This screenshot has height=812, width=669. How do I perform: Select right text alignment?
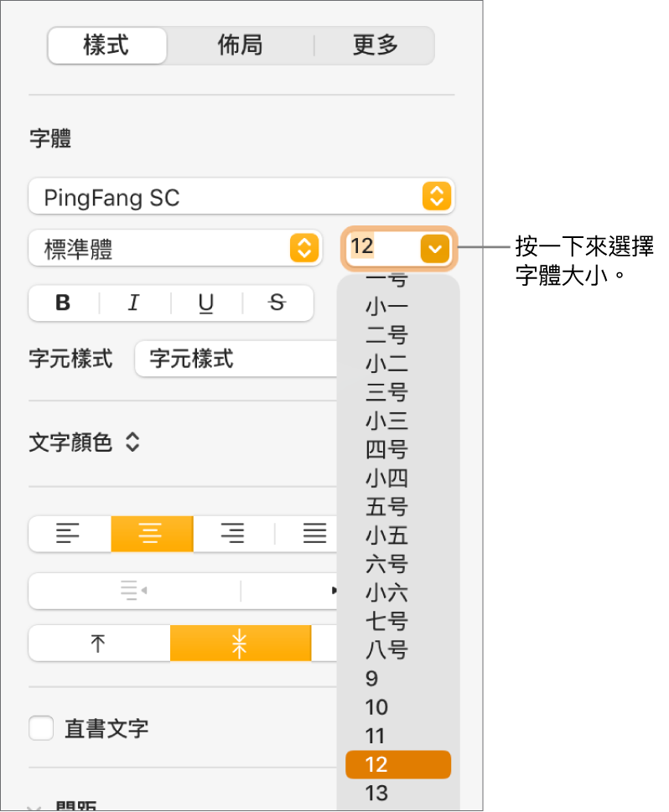(x=232, y=534)
